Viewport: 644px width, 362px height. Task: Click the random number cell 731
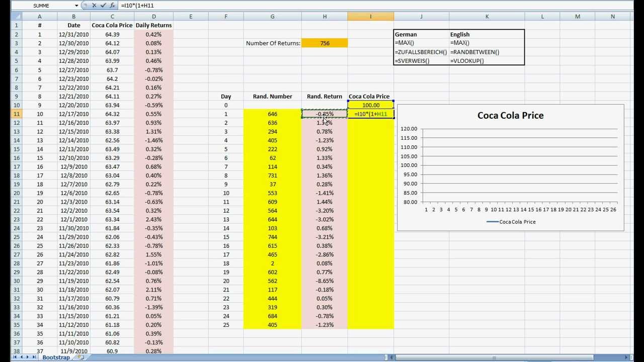click(x=272, y=175)
